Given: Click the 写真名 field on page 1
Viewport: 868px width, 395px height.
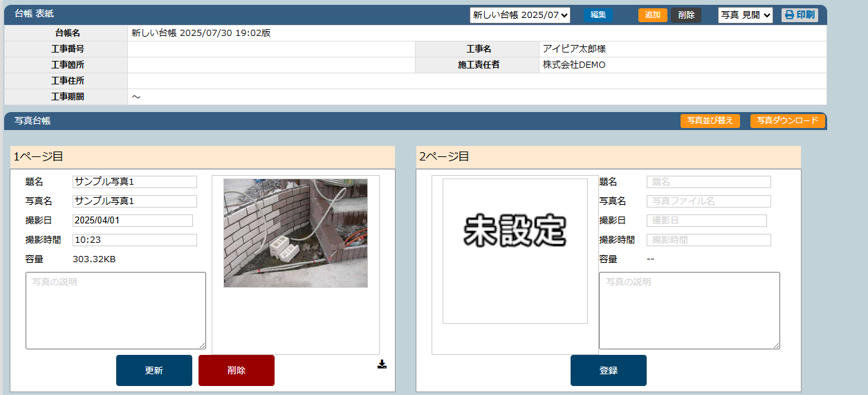Looking at the screenshot, I should coord(135,201).
